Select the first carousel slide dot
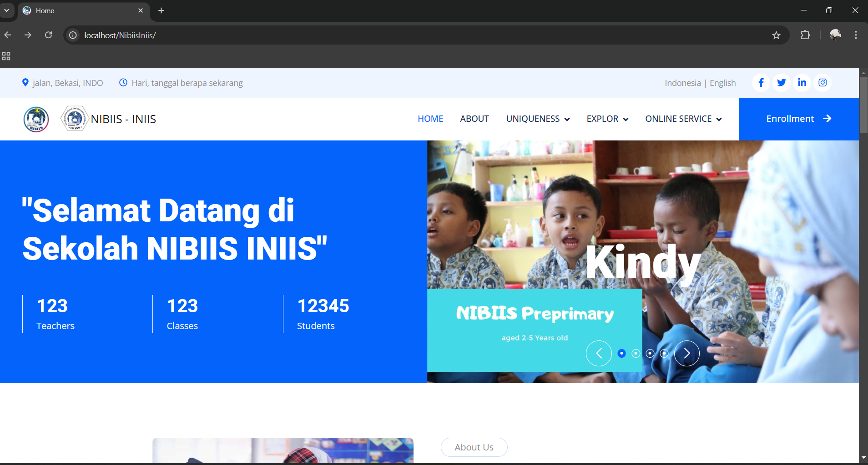868x465 pixels. [621, 353]
